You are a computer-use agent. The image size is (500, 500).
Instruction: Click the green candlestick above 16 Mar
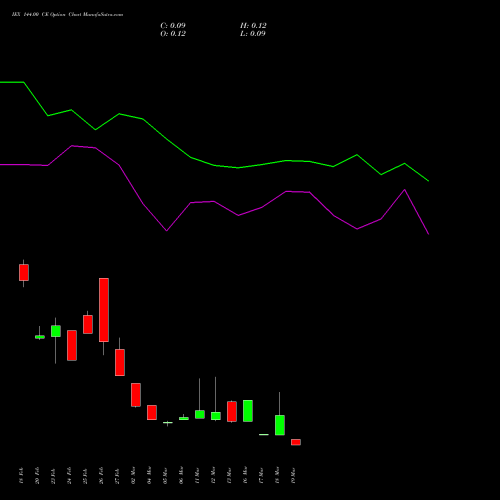coord(248,411)
